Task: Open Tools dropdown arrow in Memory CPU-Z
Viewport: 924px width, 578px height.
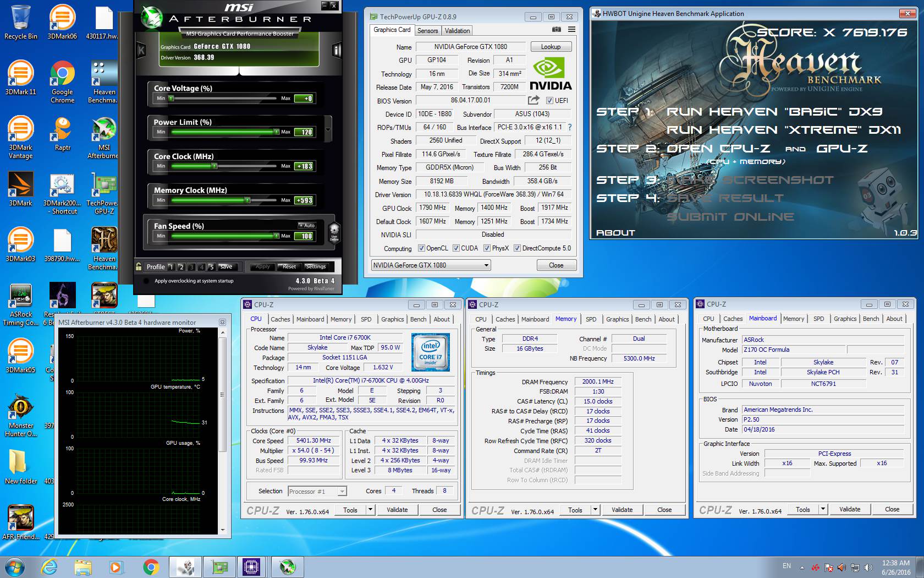Action: pyautogui.click(x=595, y=510)
